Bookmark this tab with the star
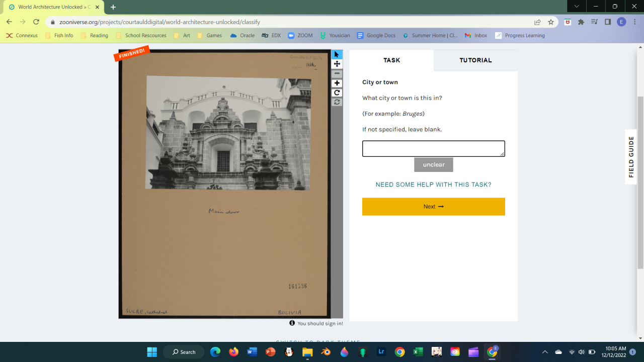The width and height of the screenshot is (644, 362). [551, 22]
